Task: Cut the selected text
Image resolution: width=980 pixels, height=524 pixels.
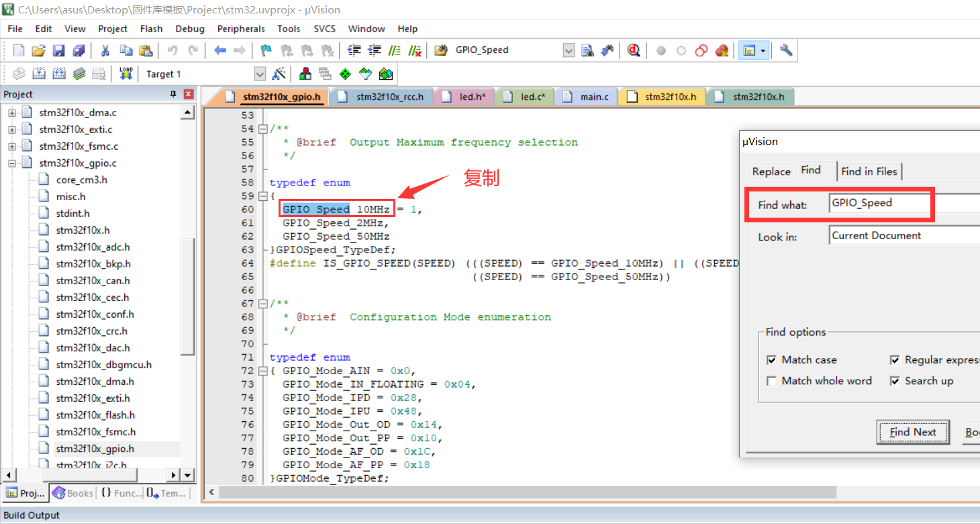Action: coord(105,50)
